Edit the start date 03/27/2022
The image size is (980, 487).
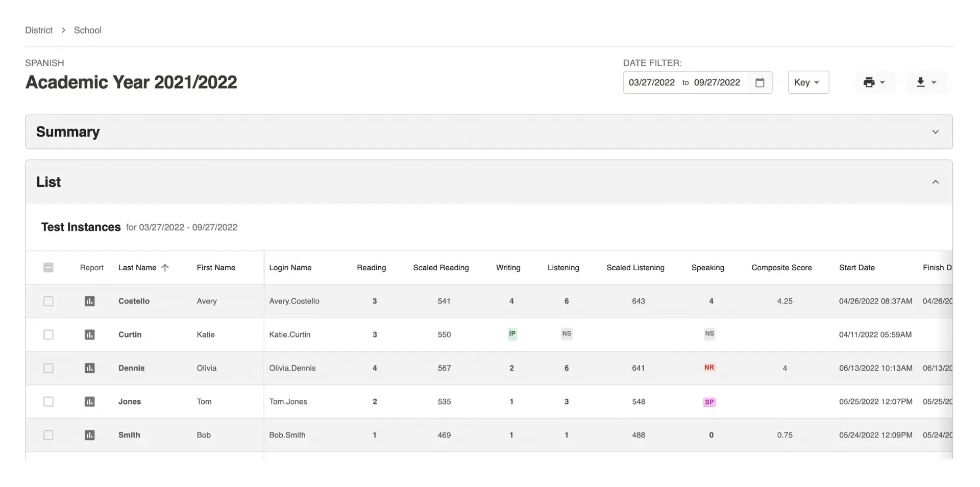point(652,83)
